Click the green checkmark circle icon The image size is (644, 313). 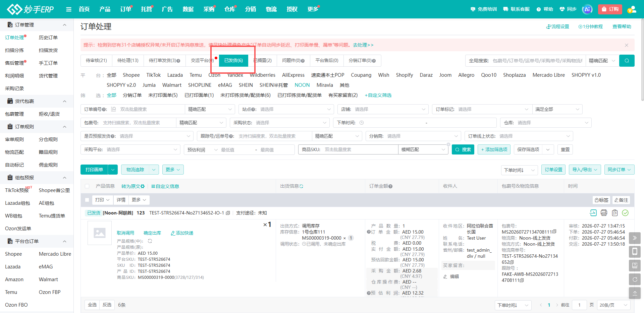click(625, 213)
